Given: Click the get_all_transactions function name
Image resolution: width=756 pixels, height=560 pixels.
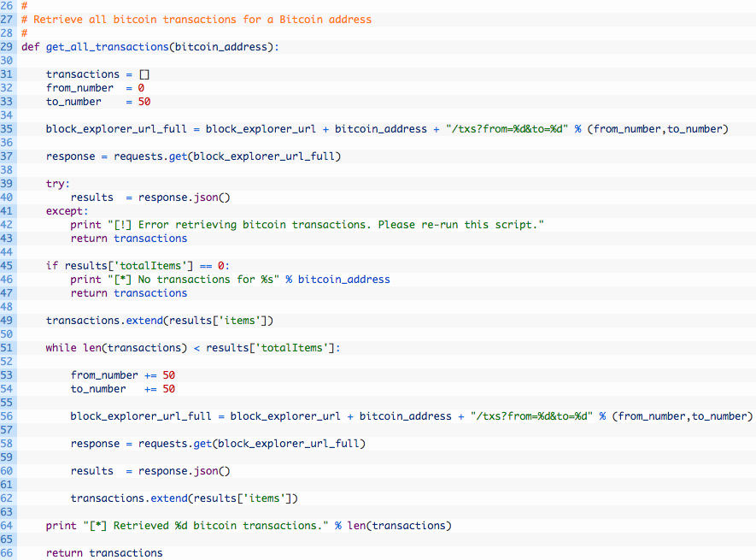Looking at the screenshot, I should tap(107, 47).
